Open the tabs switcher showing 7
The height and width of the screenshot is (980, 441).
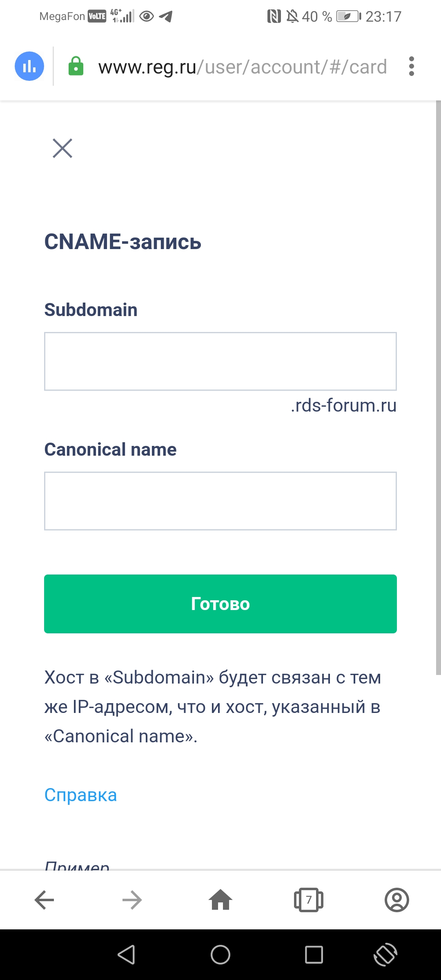click(x=309, y=900)
